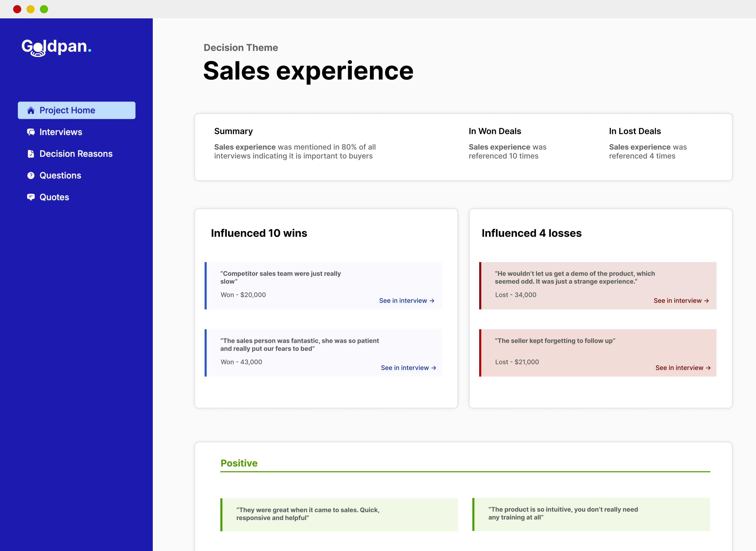756x551 pixels.
Task: Click the Quotes icon in sidebar
Action: pos(30,197)
